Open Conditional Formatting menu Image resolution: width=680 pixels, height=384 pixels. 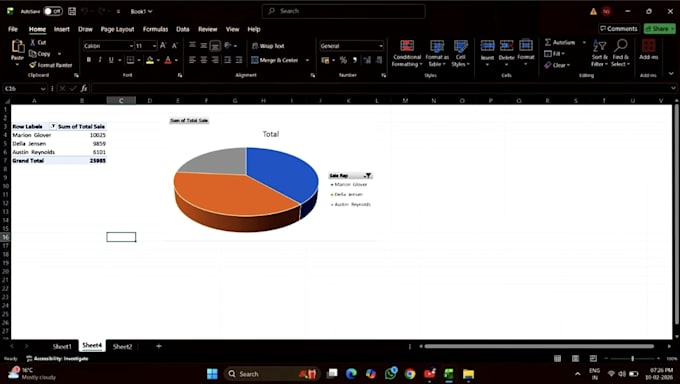pos(407,53)
